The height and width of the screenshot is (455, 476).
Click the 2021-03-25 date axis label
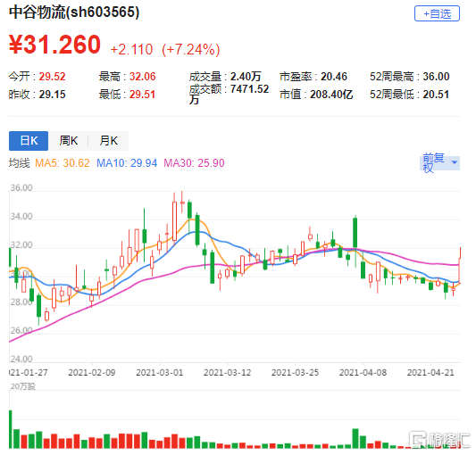pyautogui.click(x=295, y=372)
